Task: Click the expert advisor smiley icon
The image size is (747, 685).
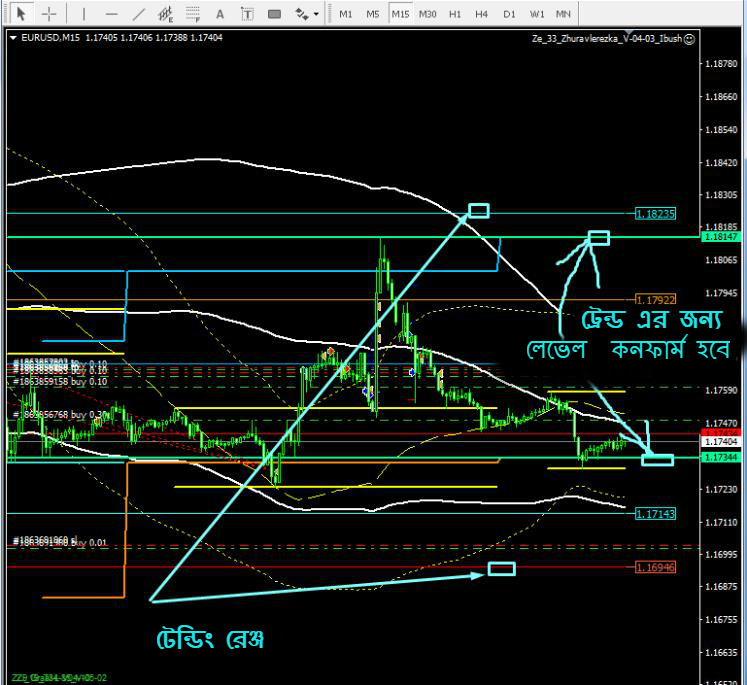Action: pyautogui.click(x=689, y=39)
